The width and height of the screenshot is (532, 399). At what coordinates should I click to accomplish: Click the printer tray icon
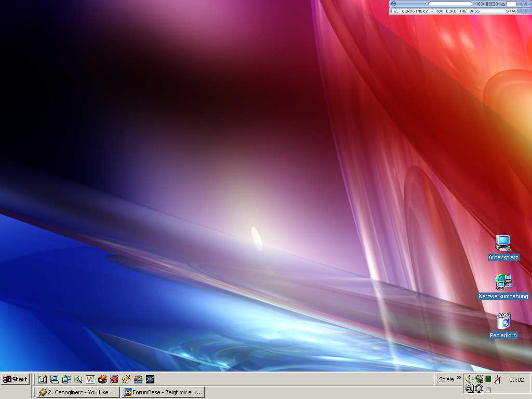(470, 389)
